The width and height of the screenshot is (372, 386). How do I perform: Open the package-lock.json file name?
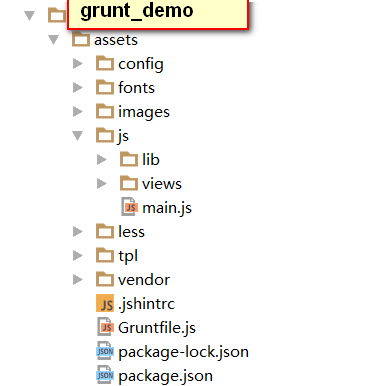(x=184, y=352)
